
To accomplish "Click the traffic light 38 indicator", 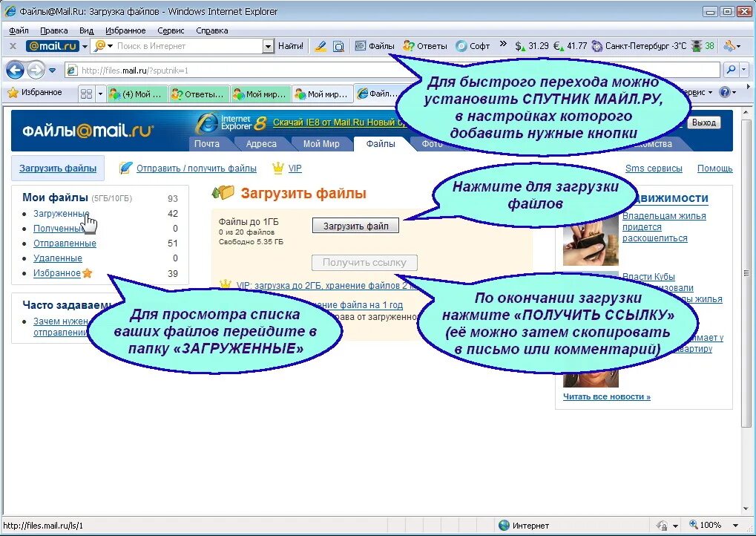I will (703, 46).
